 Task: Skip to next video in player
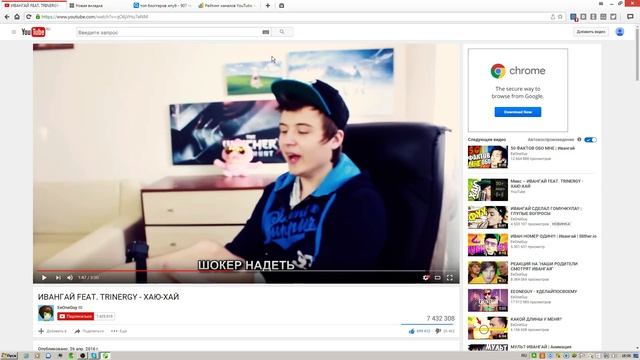tap(58, 278)
